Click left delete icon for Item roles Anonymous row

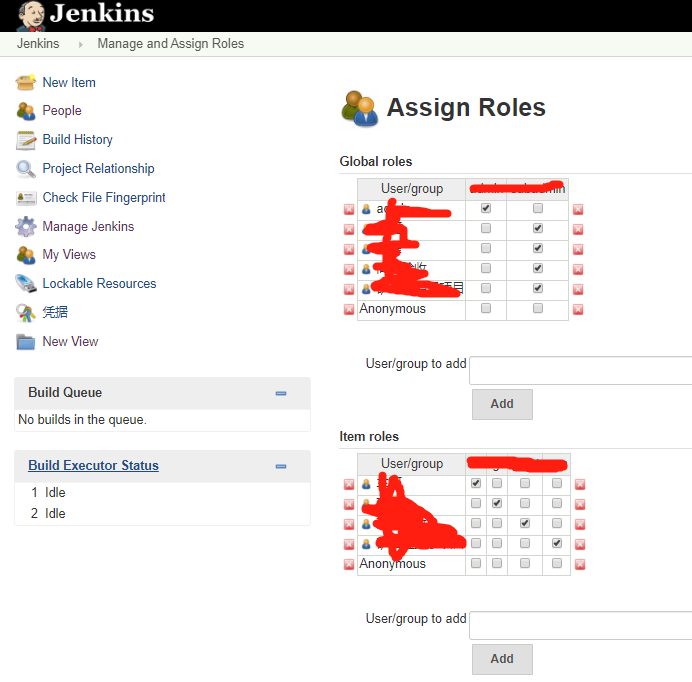coord(349,564)
